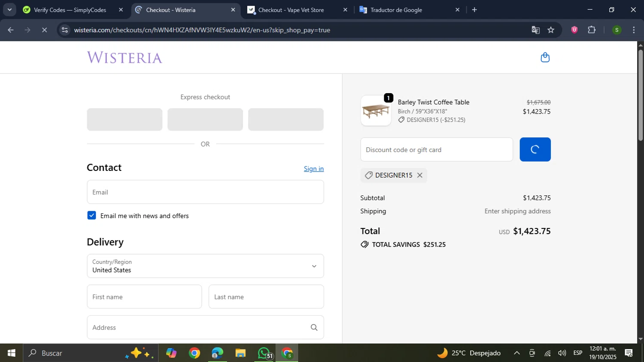This screenshot has height=362, width=644.
Task: Open the browser extensions puzzle icon
Action: click(592, 30)
